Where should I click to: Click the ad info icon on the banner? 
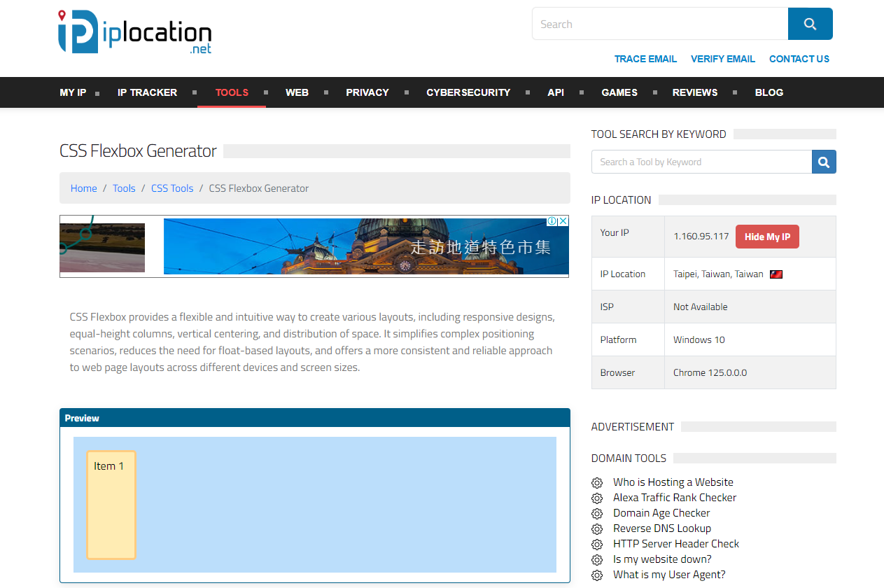(x=552, y=221)
